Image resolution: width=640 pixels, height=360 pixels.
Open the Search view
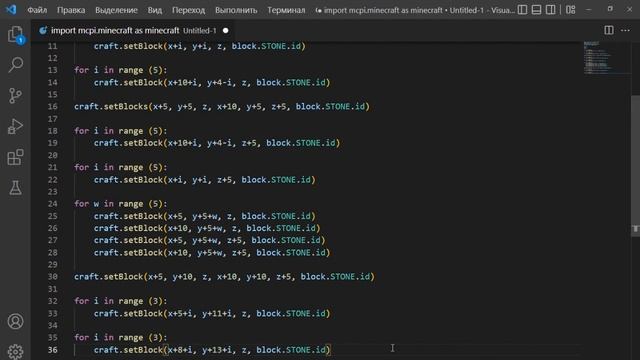[x=16, y=64]
